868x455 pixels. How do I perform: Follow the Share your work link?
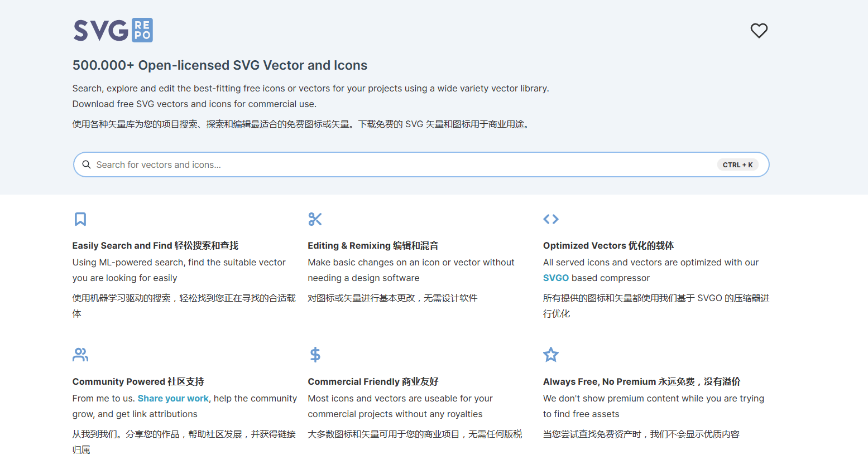[x=173, y=398]
